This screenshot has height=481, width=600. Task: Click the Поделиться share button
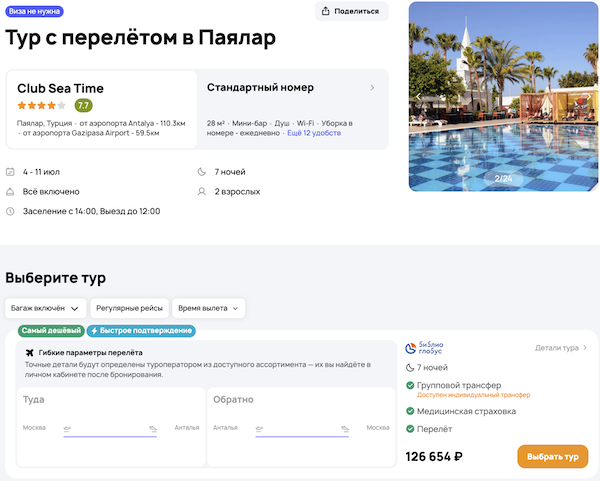coord(351,12)
